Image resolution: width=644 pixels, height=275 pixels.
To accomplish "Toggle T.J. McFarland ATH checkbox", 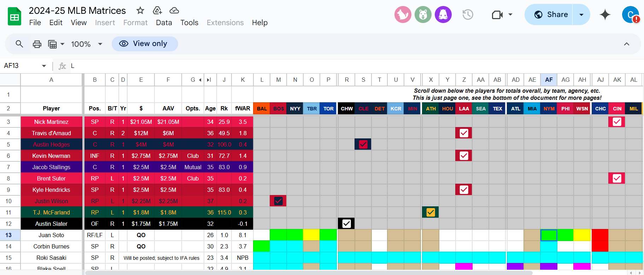I will coord(431,212).
